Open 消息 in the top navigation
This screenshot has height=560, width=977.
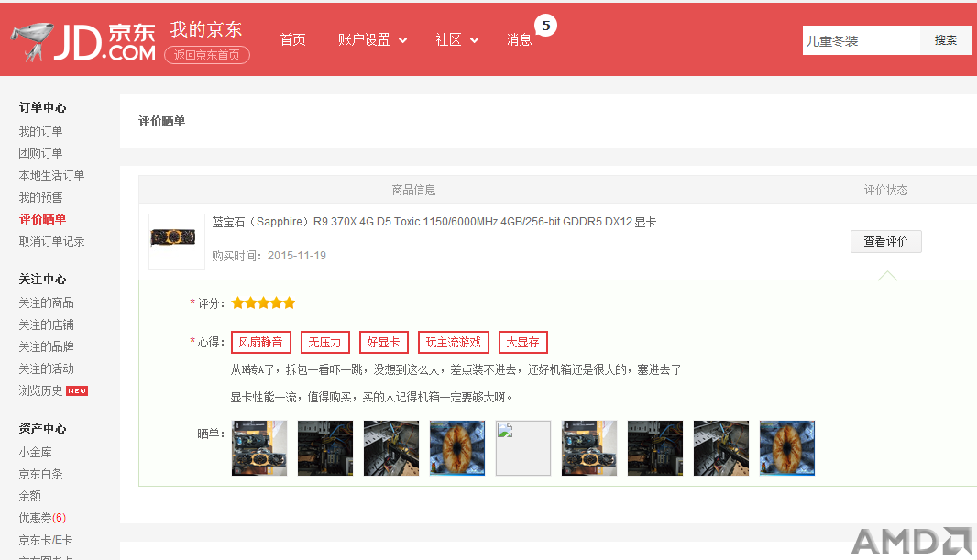pos(519,39)
